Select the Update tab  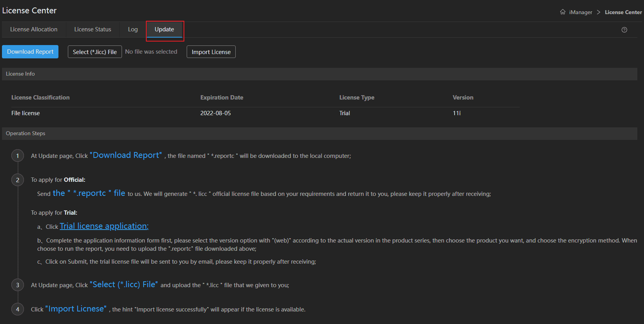(x=164, y=29)
